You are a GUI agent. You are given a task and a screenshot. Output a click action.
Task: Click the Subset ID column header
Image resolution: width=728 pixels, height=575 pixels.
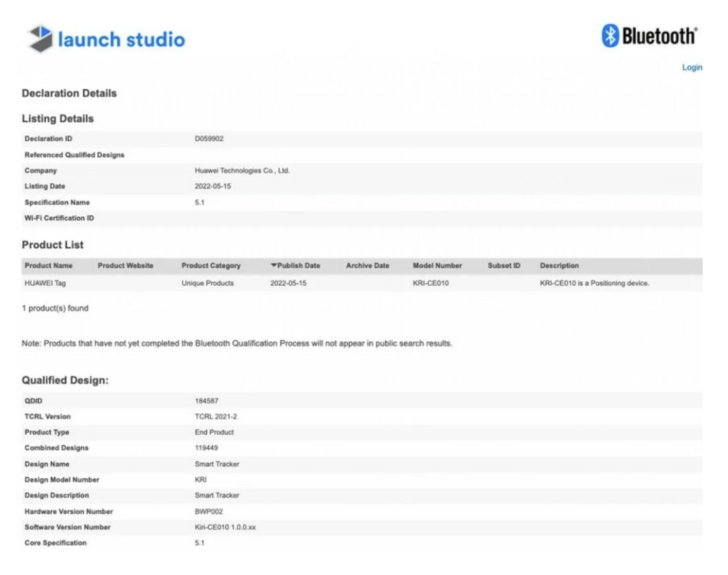(x=504, y=265)
